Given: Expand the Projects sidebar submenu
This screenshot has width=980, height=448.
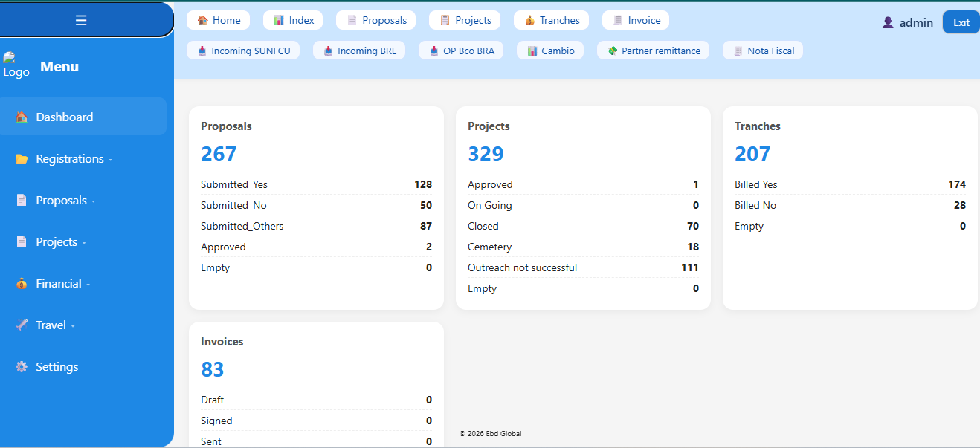Looking at the screenshot, I should tap(62, 242).
